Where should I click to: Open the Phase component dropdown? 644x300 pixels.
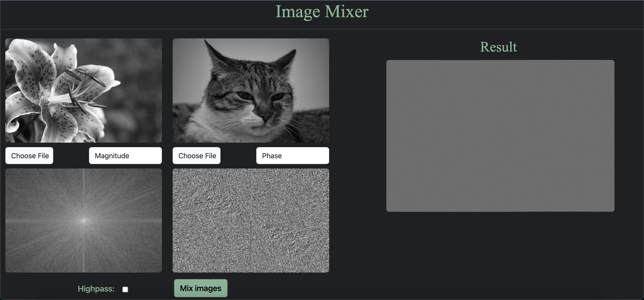click(292, 156)
